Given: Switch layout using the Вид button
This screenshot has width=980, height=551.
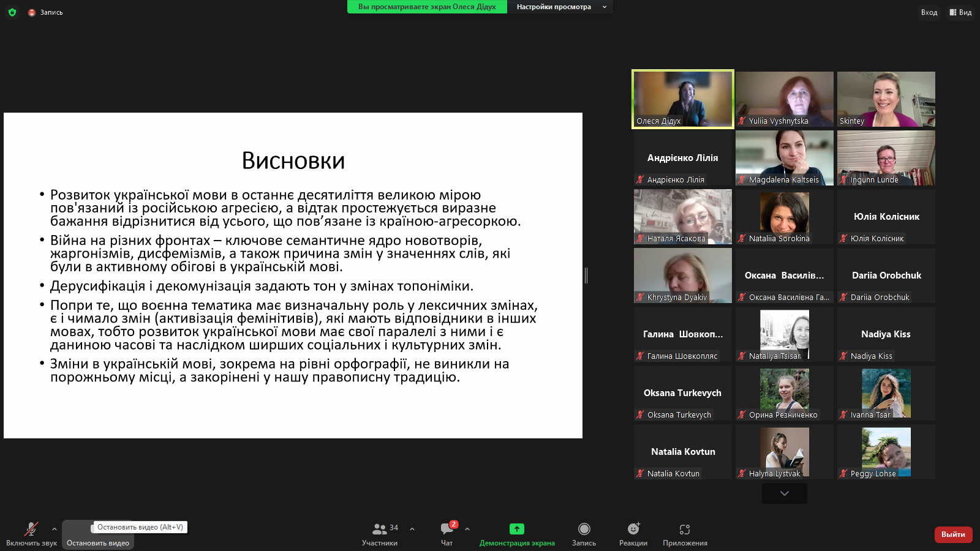Looking at the screenshot, I should click(x=960, y=12).
